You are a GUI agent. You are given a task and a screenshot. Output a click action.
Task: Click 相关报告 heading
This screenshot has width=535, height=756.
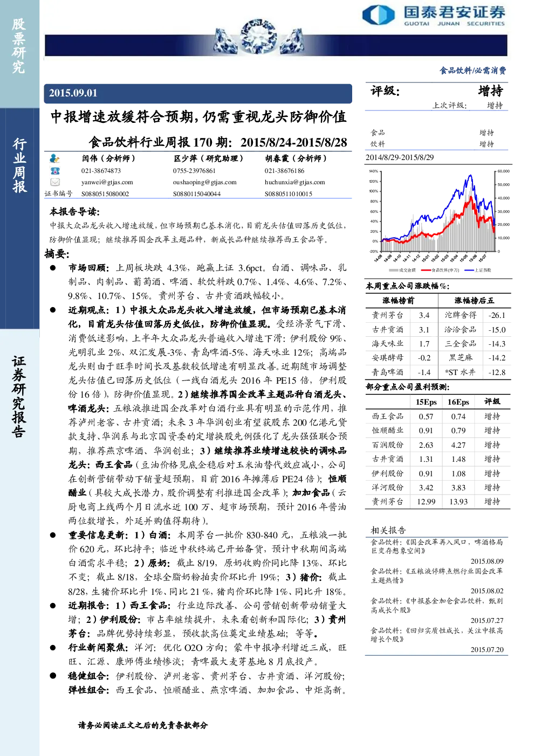click(388, 530)
